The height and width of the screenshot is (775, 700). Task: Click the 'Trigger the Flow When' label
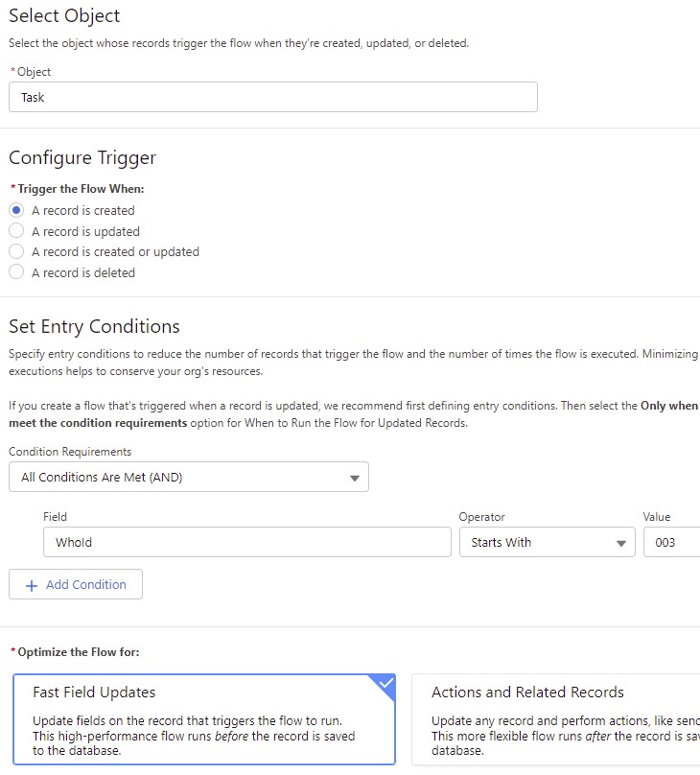click(x=81, y=189)
